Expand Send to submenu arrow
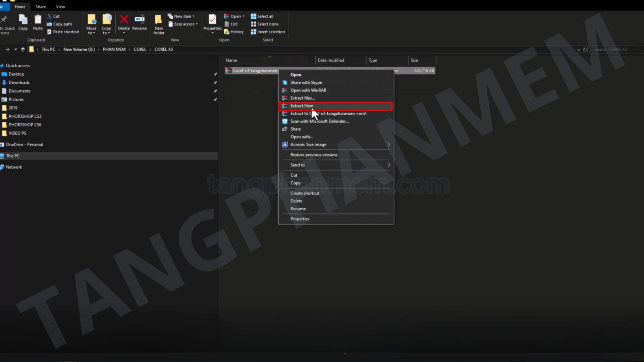 point(388,165)
